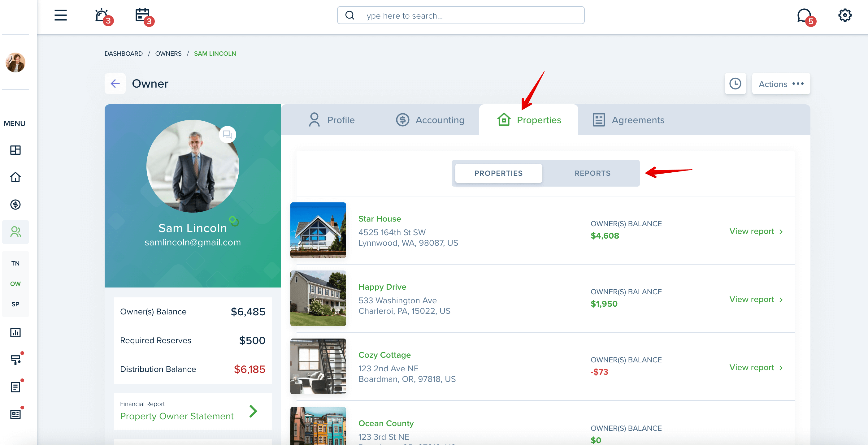868x445 pixels.
Task: Select SP service pros sidebar item
Action: [15, 304]
